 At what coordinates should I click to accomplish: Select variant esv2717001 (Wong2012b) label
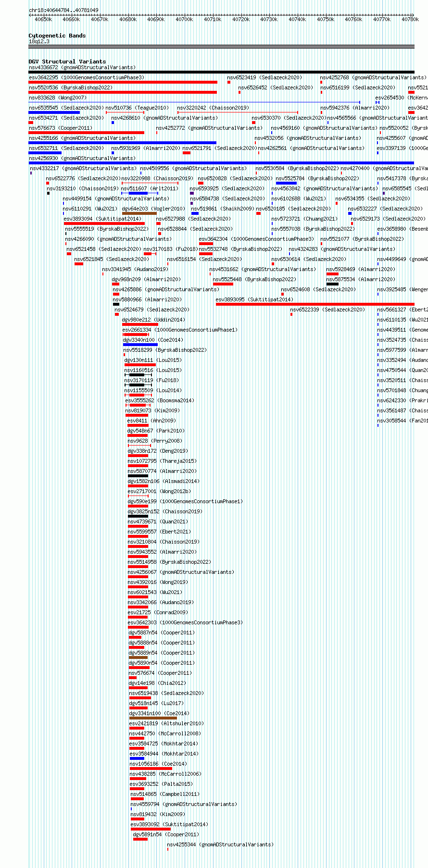coord(159,491)
